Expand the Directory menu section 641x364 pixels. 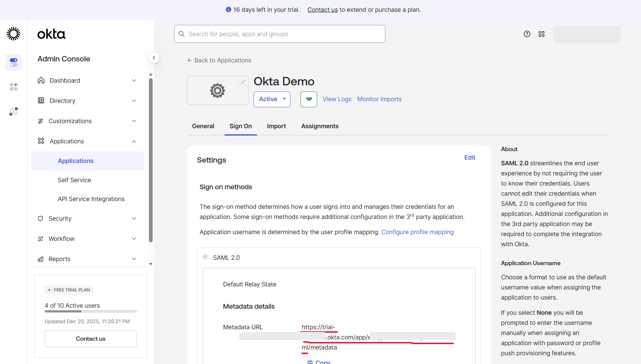coord(87,101)
